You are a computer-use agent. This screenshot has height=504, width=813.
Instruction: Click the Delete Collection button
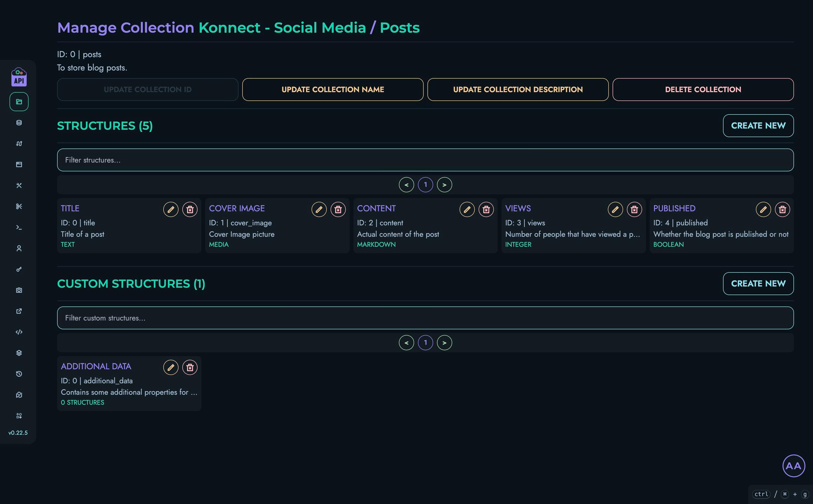coord(703,89)
